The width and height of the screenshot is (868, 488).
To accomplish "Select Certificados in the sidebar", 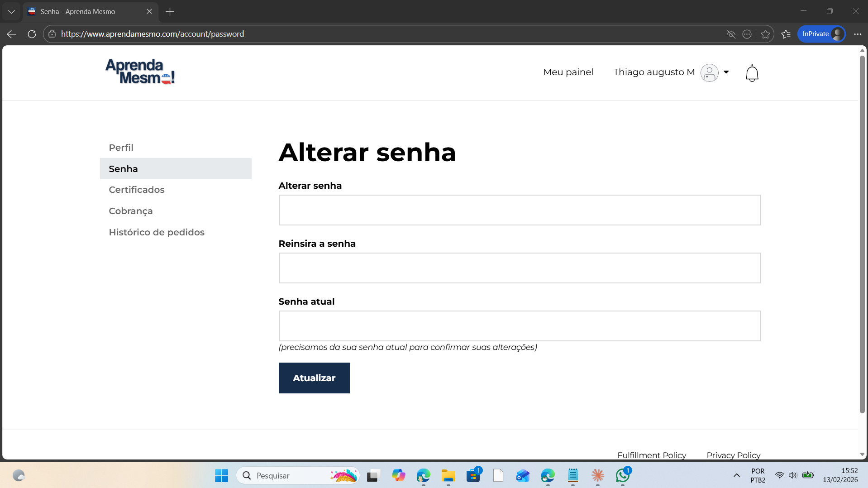I will 136,190.
